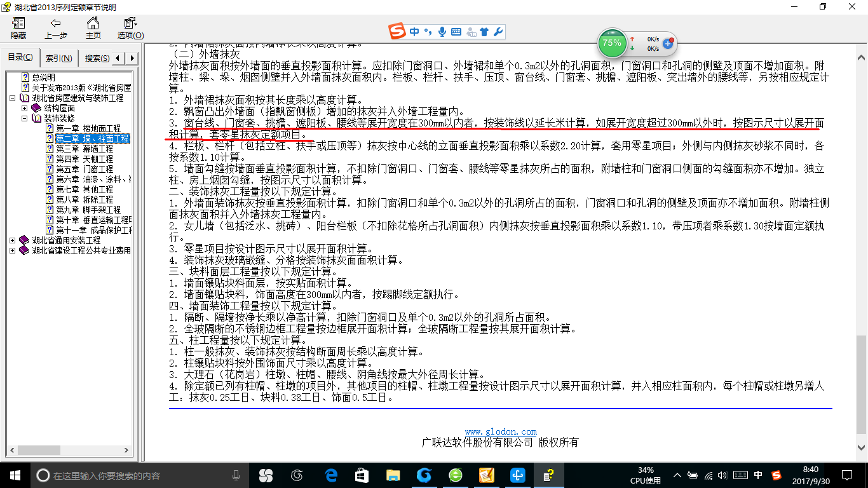Click the blue plus icon on speed widget
This screenshot has height=488, width=868.
[x=668, y=43]
